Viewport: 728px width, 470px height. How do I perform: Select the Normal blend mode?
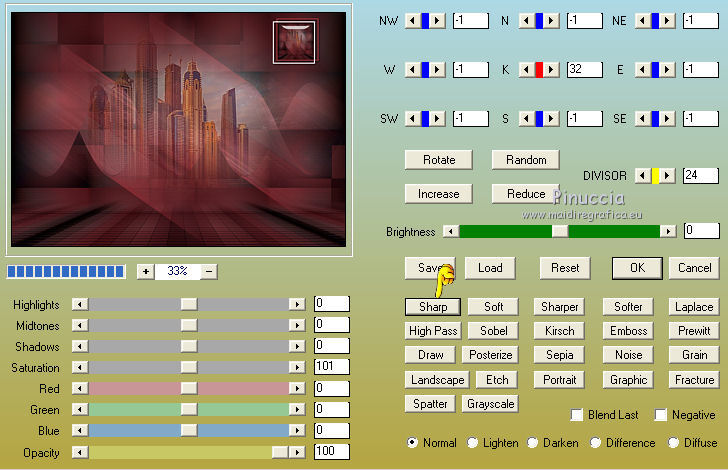tap(412, 443)
